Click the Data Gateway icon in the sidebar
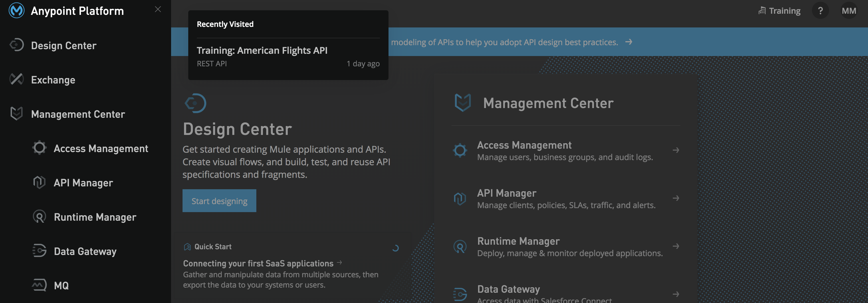 point(39,250)
